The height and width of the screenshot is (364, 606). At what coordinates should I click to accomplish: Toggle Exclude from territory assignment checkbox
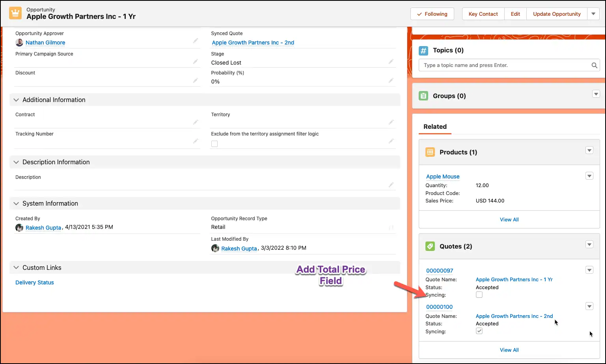tap(214, 144)
